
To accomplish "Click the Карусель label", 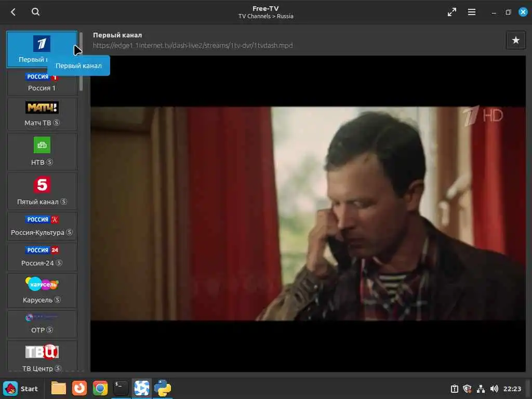I will tap(37, 300).
